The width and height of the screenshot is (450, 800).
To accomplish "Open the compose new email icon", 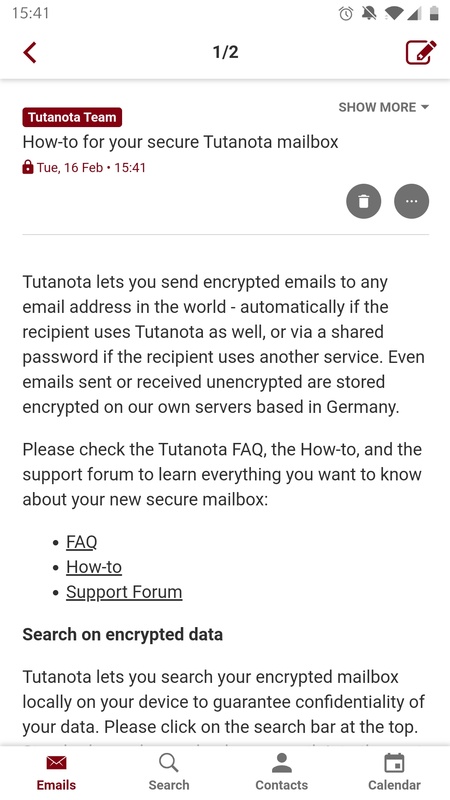I will [421, 52].
